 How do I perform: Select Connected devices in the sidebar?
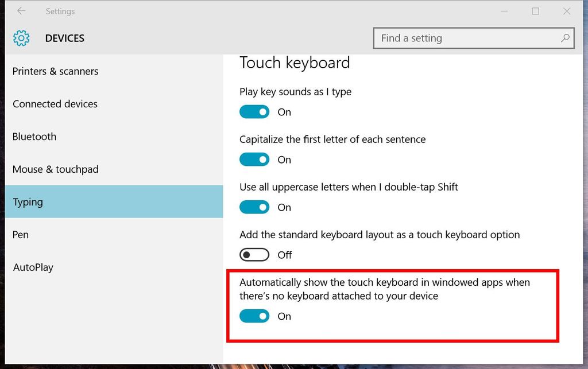pyautogui.click(x=55, y=104)
